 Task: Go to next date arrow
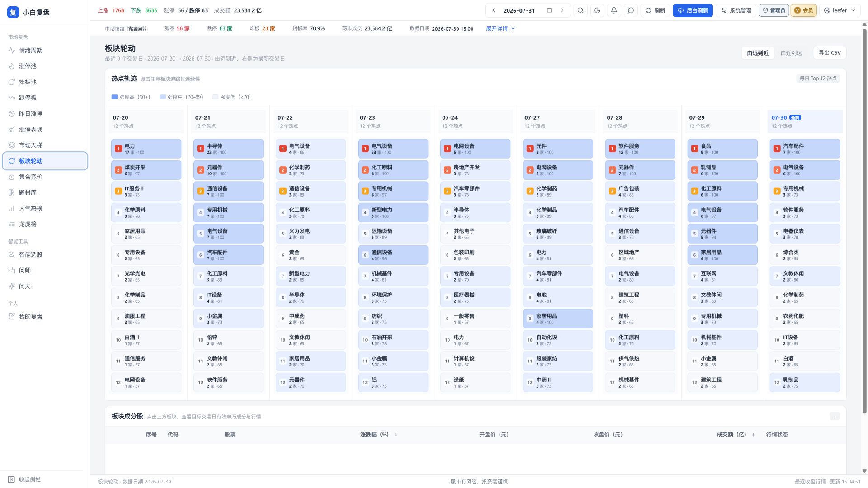tap(562, 10)
